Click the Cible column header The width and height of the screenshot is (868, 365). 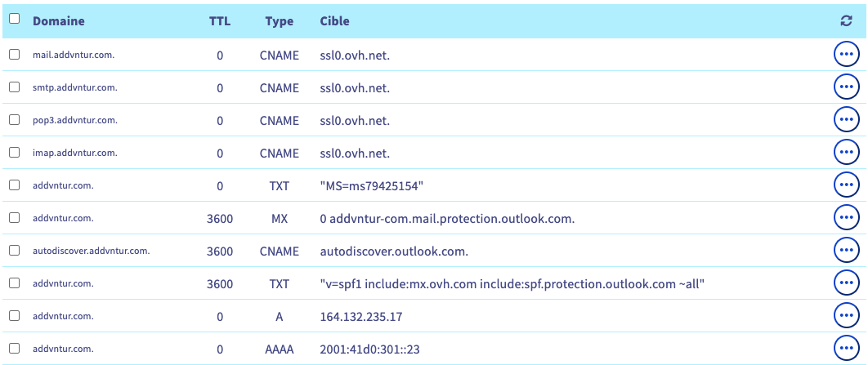335,21
